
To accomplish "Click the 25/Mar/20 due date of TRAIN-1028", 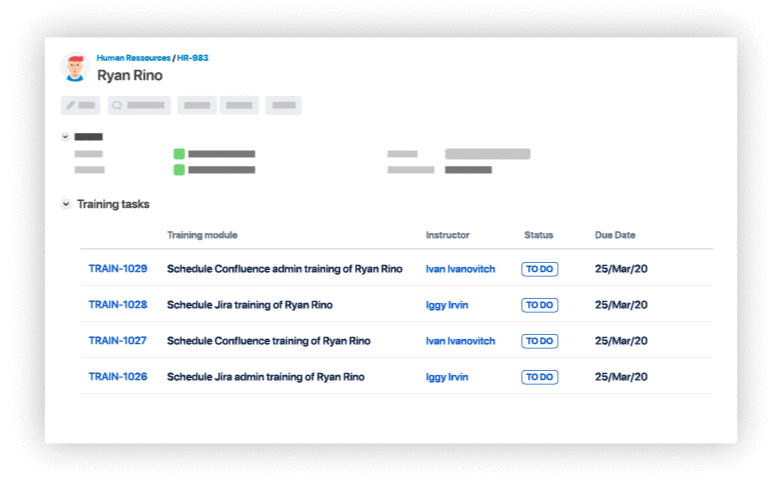I will tap(621, 305).
